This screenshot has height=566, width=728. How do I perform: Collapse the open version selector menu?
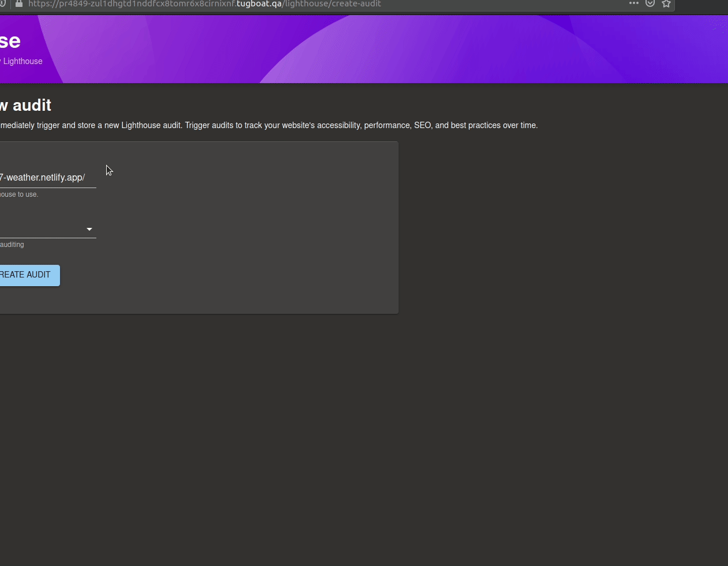89,229
